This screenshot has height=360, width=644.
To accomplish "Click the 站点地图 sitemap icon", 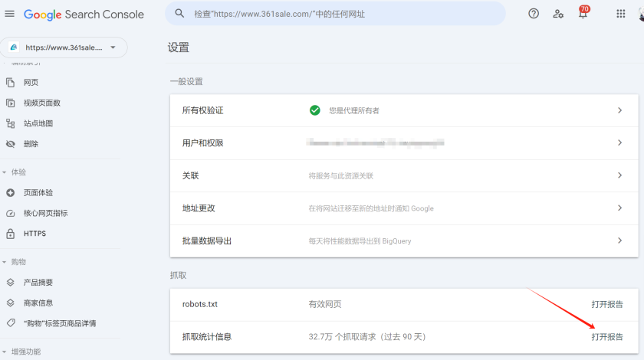I will [x=10, y=123].
